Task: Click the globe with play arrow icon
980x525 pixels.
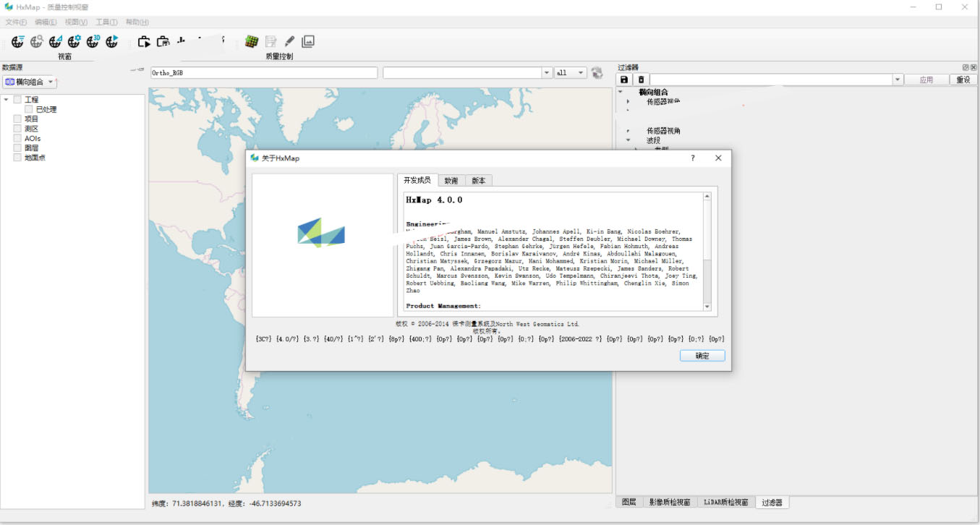Action: pos(111,42)
